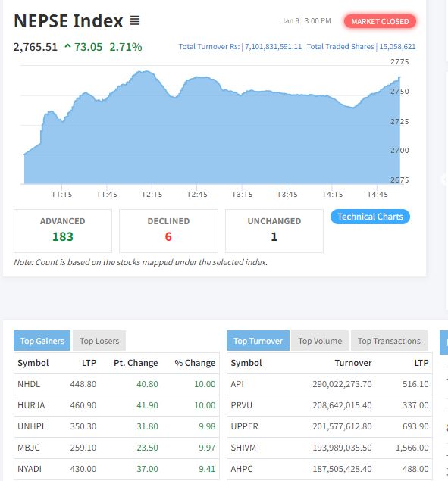Click NHDL's LTP value 448.80

pyautogui.click(x=83, y=384)
